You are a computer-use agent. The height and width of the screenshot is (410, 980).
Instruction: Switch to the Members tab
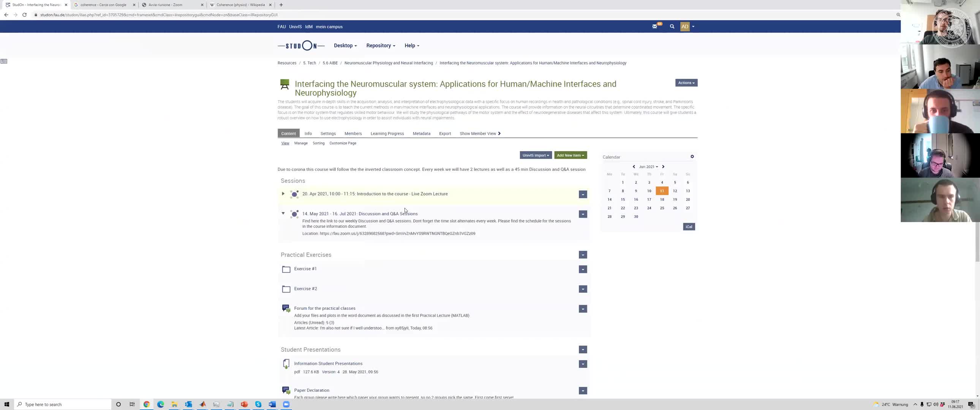(x=352, y=134)
